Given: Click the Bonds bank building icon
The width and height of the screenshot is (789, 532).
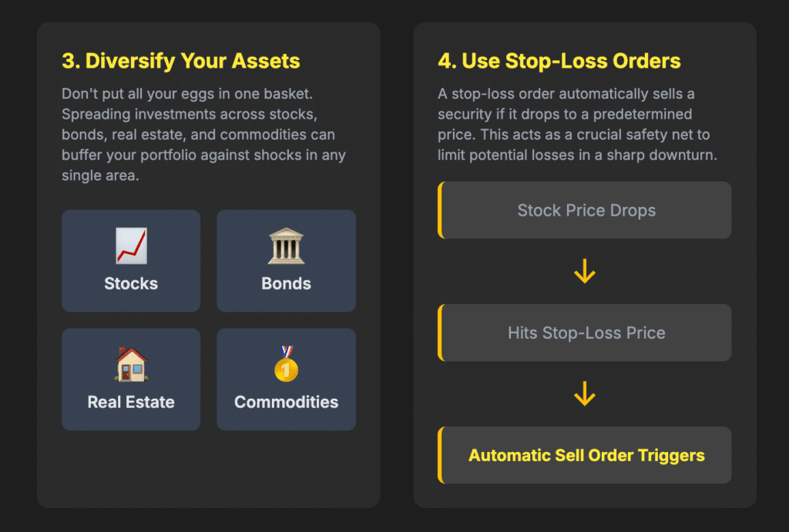Looking at the screenshot, I should 286,246.
